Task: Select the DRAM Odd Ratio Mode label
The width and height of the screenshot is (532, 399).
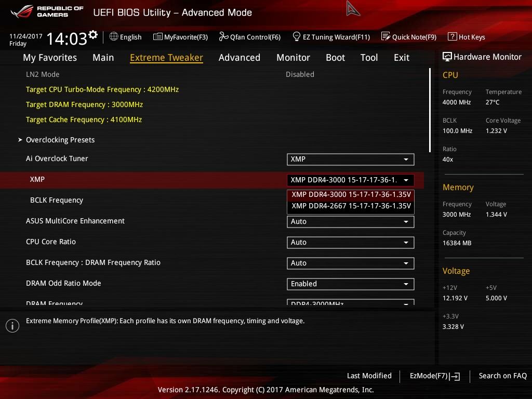Action: 63,283
